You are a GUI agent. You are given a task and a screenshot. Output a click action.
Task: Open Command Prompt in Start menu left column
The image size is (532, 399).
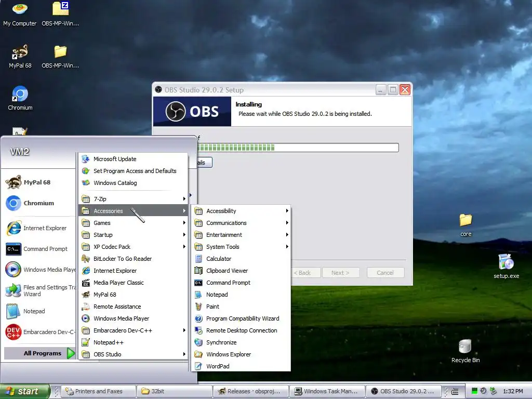38,249
